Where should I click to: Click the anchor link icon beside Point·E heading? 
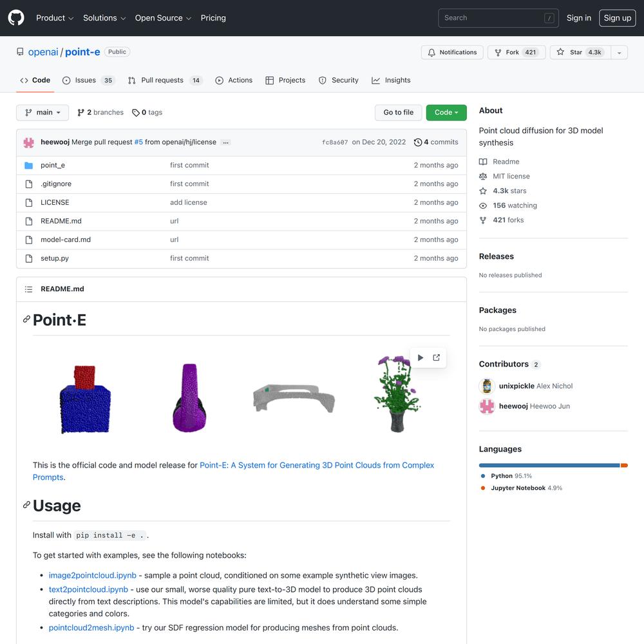pyautogui.click(x=26, y=319)
